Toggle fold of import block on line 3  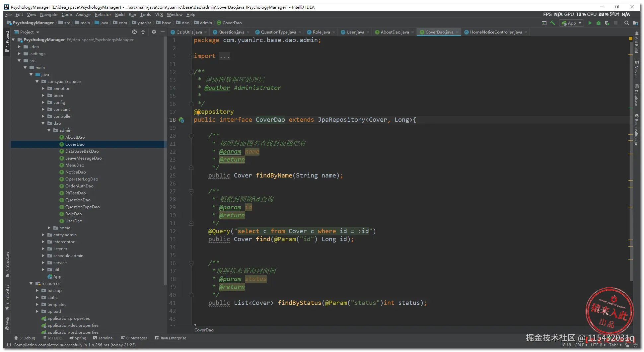191,56
